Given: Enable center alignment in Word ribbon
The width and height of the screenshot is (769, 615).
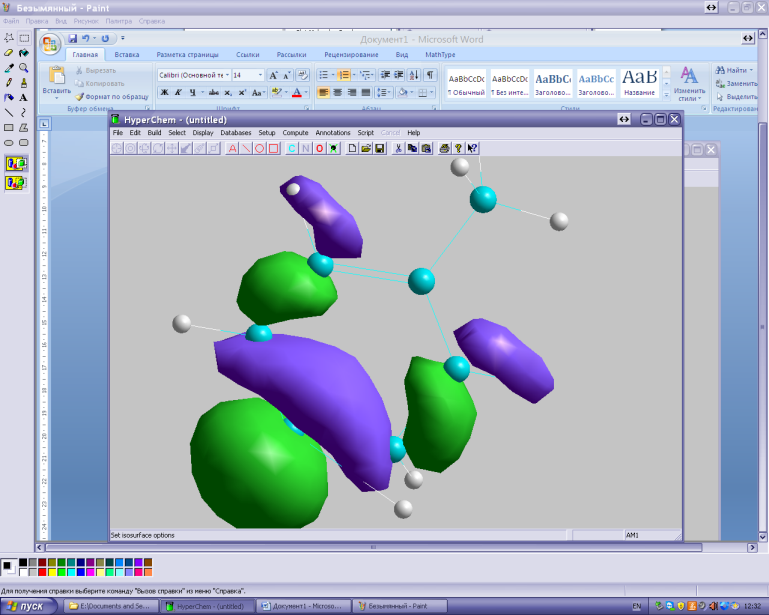Looking at the screenshot, I should (x=338, y=92).
